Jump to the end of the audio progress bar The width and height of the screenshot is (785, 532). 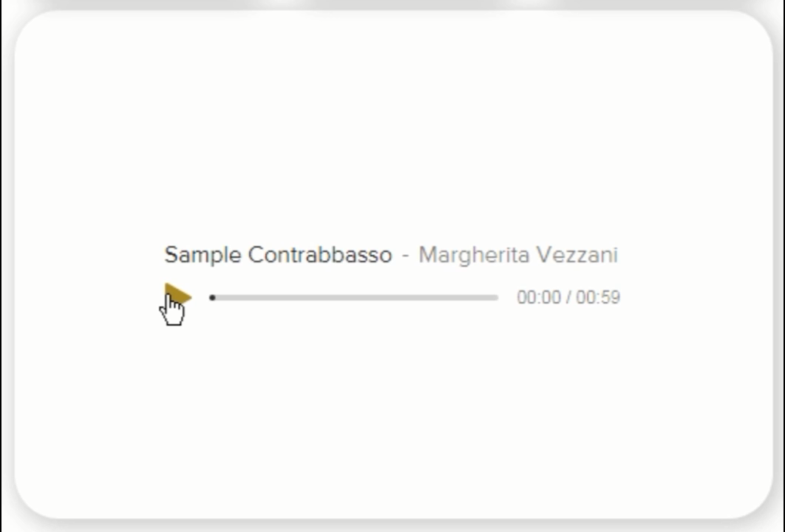497,298
